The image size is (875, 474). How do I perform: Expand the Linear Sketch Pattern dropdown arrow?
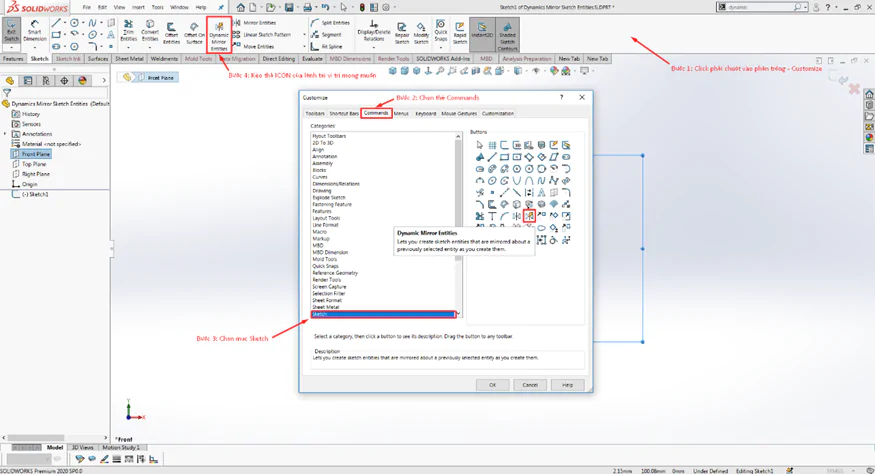tap(304, 35)
